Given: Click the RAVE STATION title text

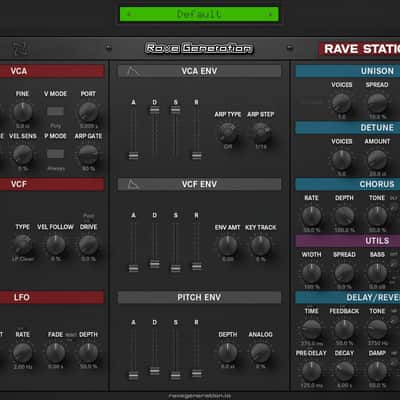Looking at the screenshot, I should coord(362,49).
